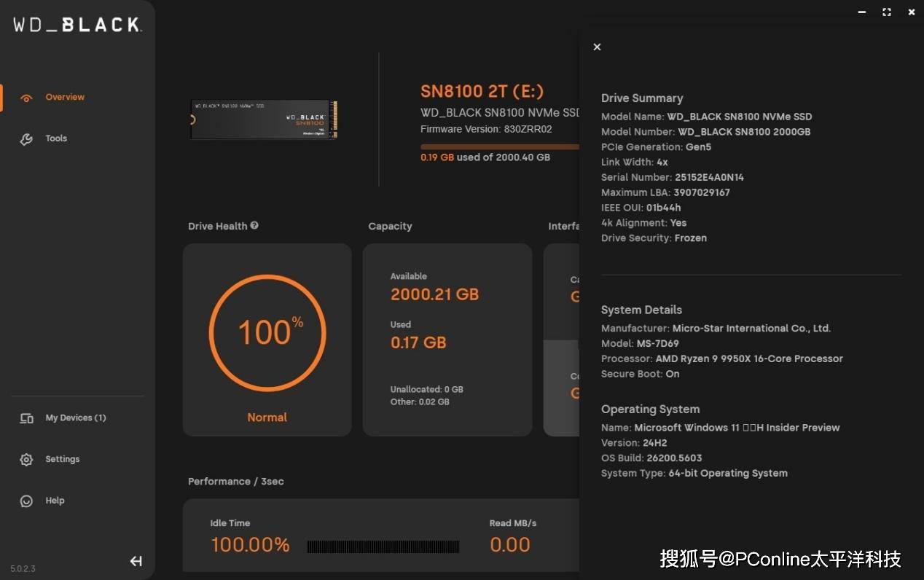The image size is (924, 580).
Task: Click the Normal health status label
Action: click(x=267, y=418)
